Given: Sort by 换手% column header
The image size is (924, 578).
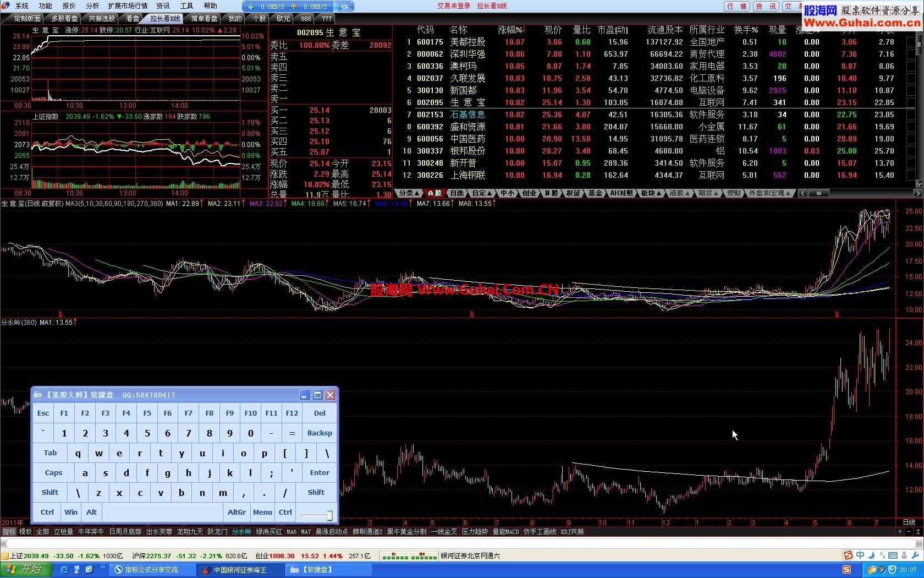Looking at the screenshot, I should click(x=746, y=30).
